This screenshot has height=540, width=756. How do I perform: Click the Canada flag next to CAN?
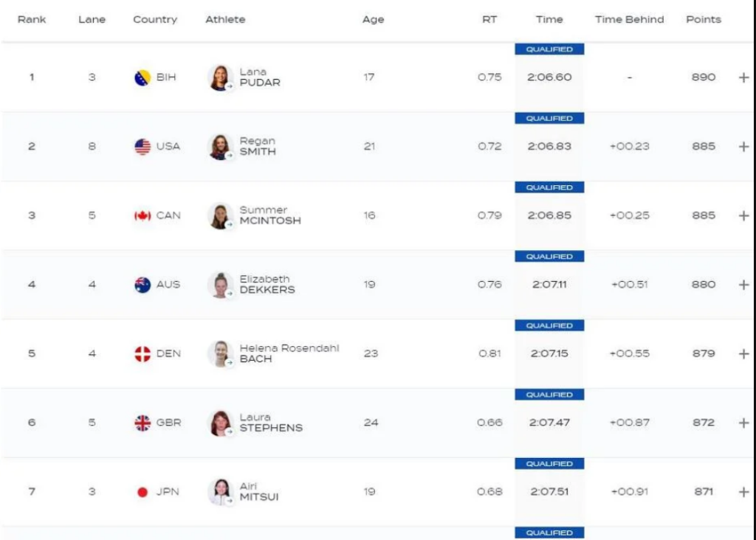(x=142, y=215)
